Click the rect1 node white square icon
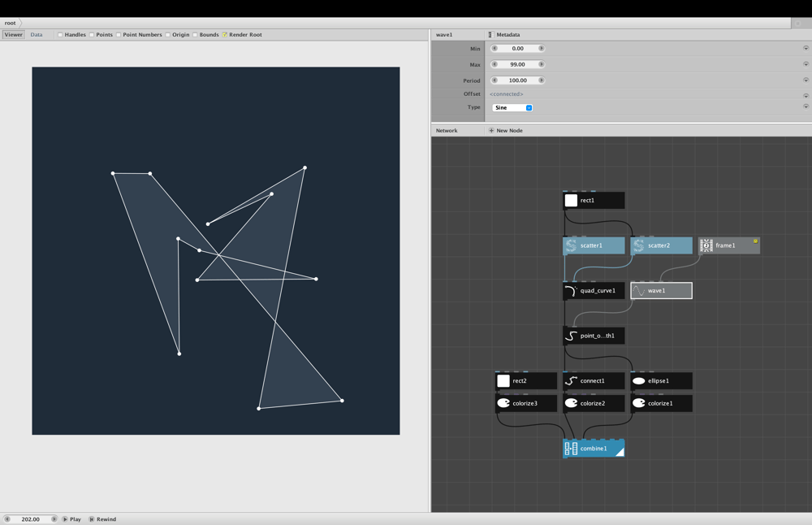The width and height of the screenshot is (812, 525). tap(571, 201)
